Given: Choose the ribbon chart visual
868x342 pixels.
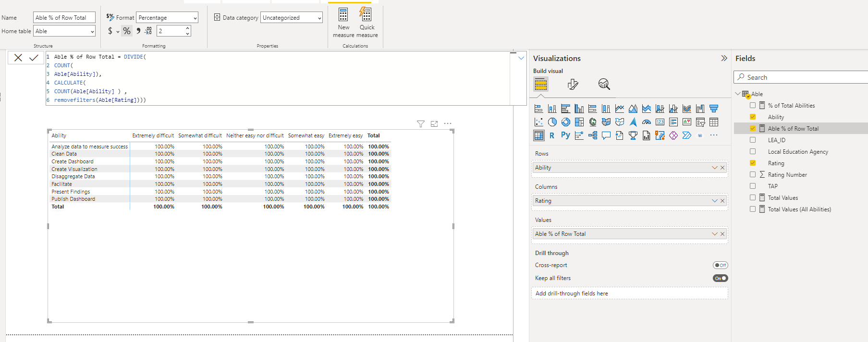Looking at the screenshot, I should (687, 109).
